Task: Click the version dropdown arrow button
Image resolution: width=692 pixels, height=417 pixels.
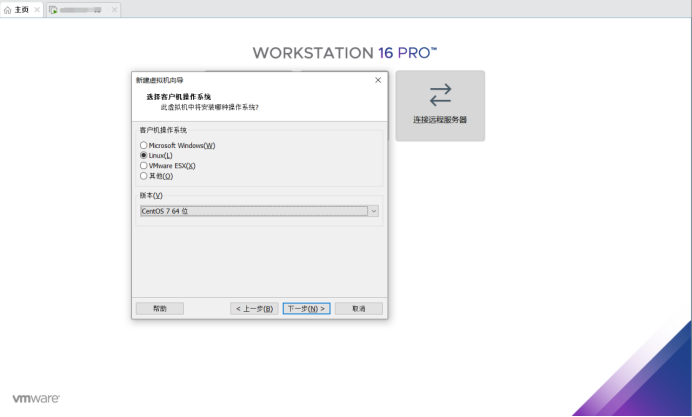Action: pos(373,211)
